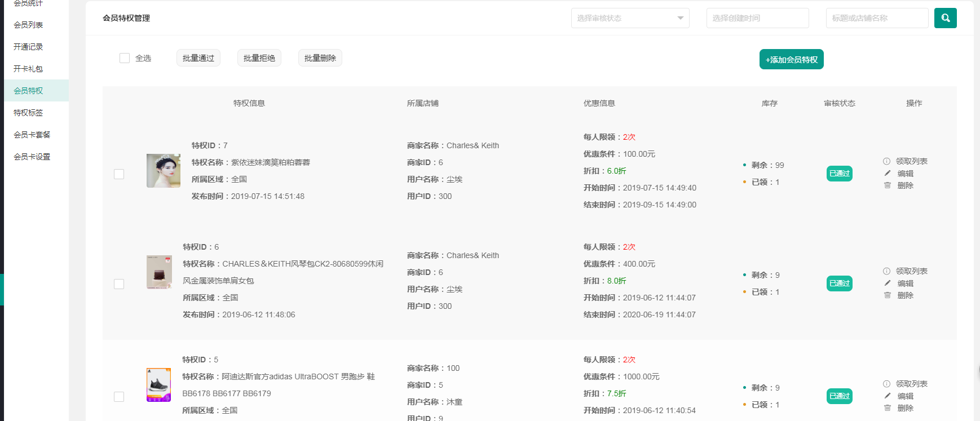Go to 特权标签 in the sidebar
The image size is (980, 421).
(x=28, y=113)
